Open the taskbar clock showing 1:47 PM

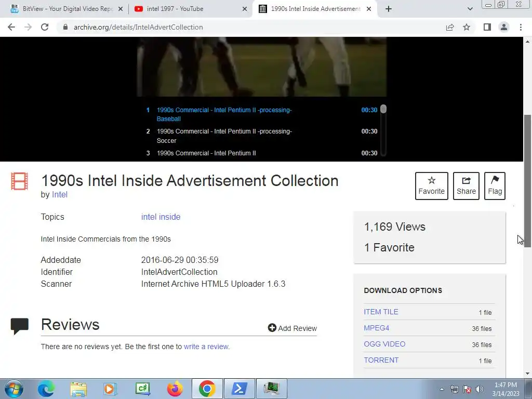(x=506, y=389)
